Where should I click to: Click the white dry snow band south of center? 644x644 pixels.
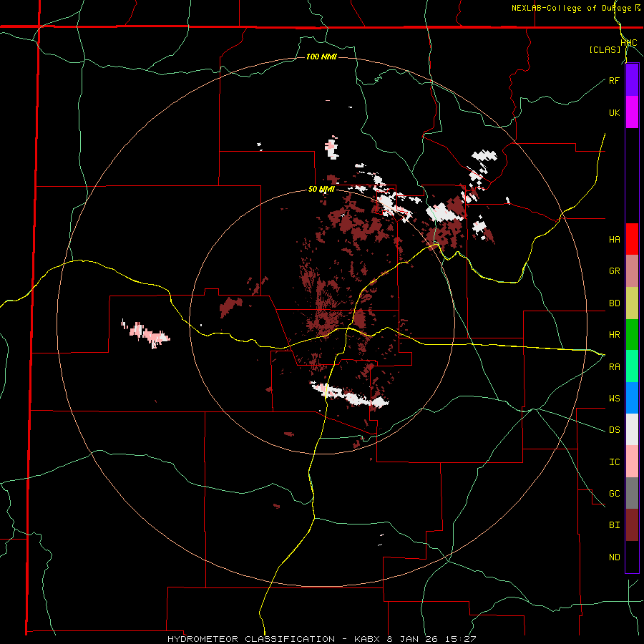coord(349,394)
